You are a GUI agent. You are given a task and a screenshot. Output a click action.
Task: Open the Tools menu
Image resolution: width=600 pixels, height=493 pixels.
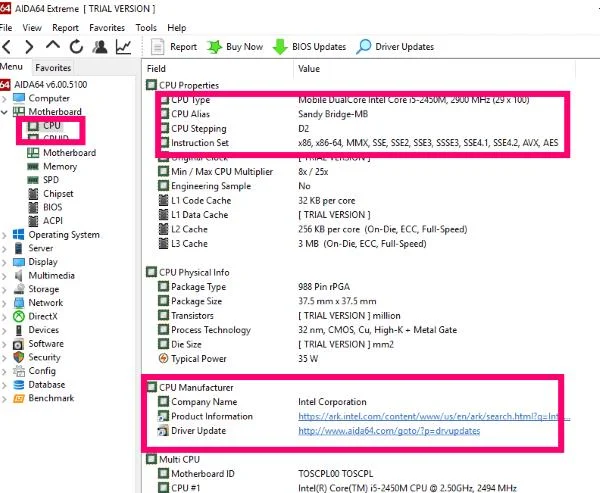146,28
